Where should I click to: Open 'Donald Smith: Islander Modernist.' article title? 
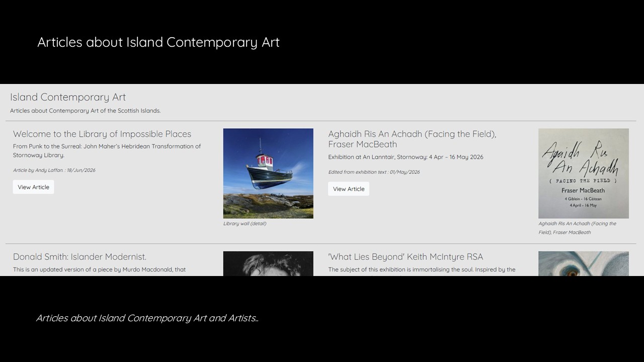[79, 257]
